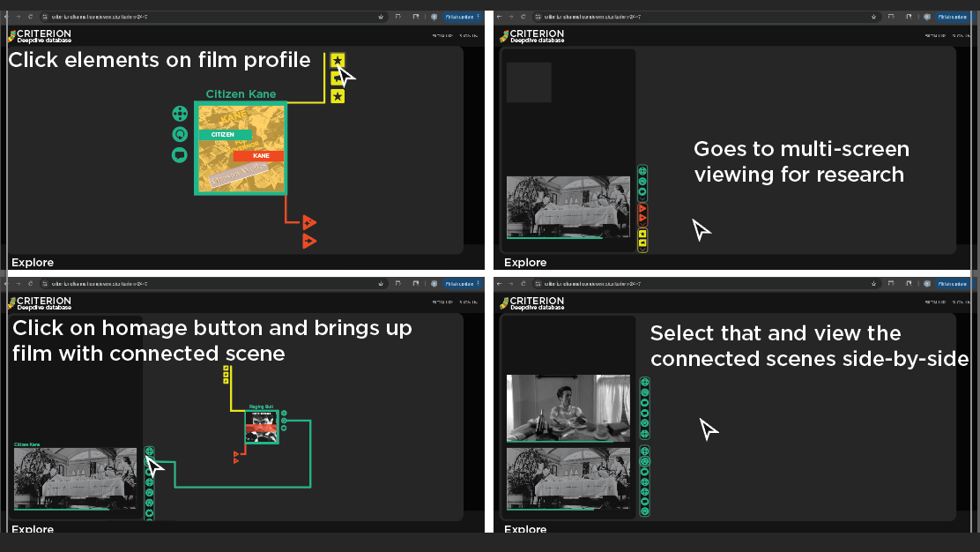This screenshot has height=552, width=980.
Task: Open the Raging Bull poster in homage panel
Action: 261,427
